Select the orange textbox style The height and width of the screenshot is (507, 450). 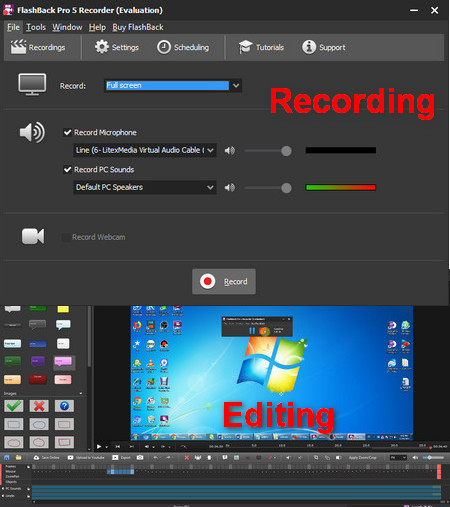click(12, 379)
